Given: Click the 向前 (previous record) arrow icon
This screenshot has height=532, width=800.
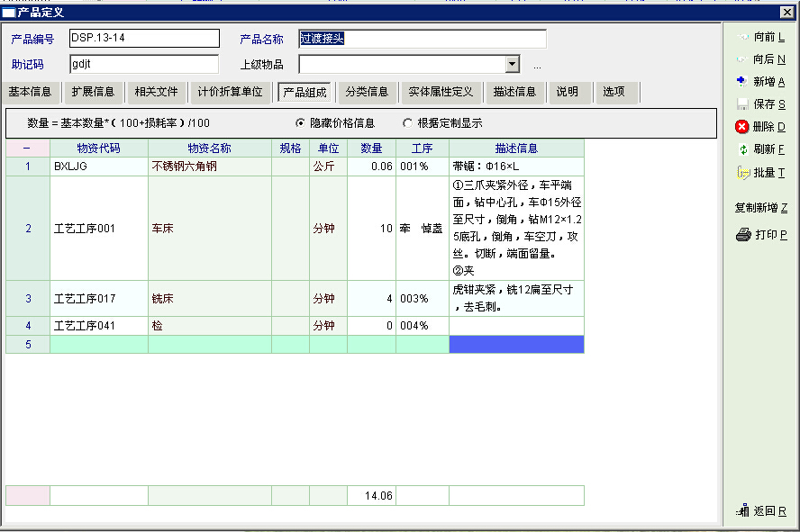Looking at the screenshot, I should coord(743,37).
